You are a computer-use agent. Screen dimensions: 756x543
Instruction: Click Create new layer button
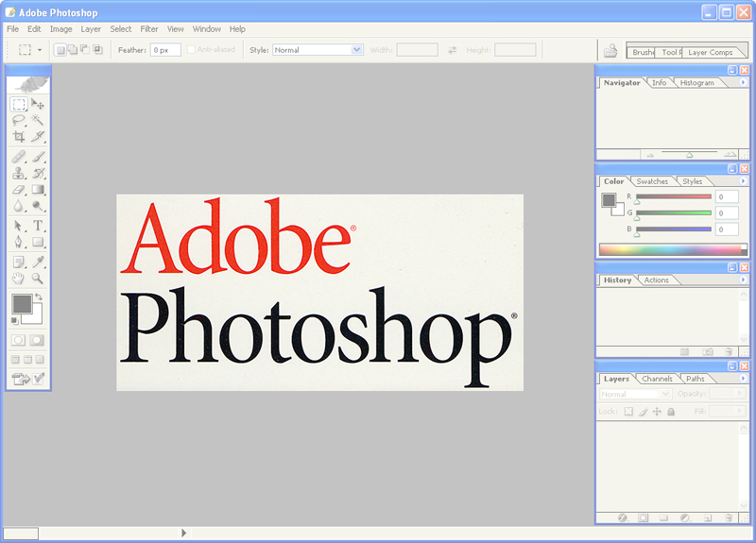(707, 518)
